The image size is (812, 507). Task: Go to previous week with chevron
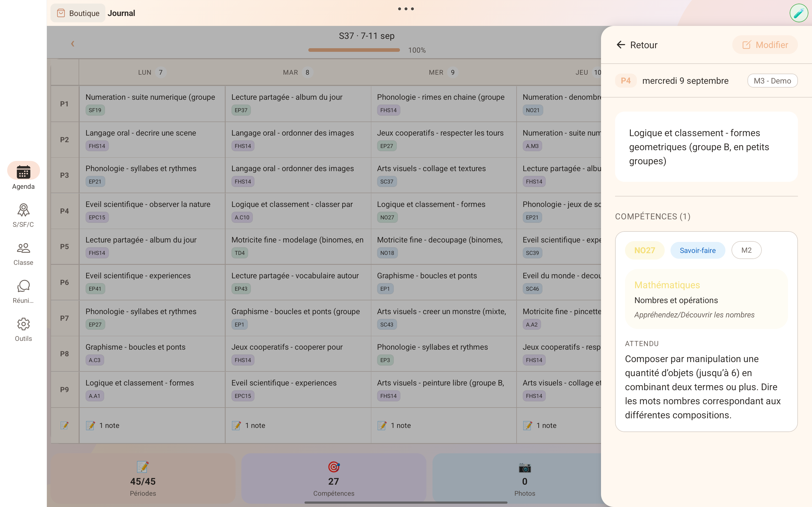(x=73, y=44)
